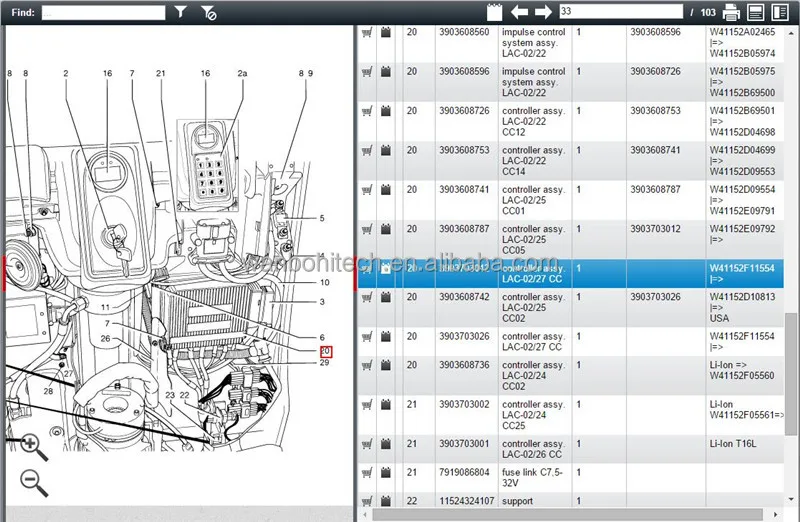
Task: Click the parts table scroll-up arrow
Action: pos(791,32)
